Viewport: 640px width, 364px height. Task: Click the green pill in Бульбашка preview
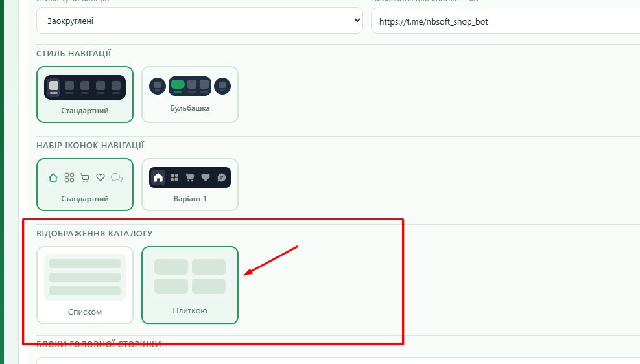coord(178,84)
